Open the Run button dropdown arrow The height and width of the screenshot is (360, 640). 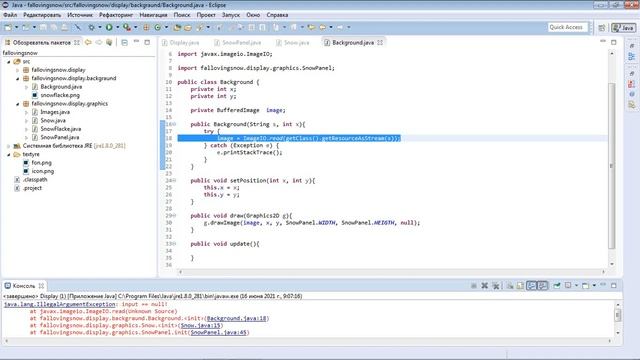point(118,27)
